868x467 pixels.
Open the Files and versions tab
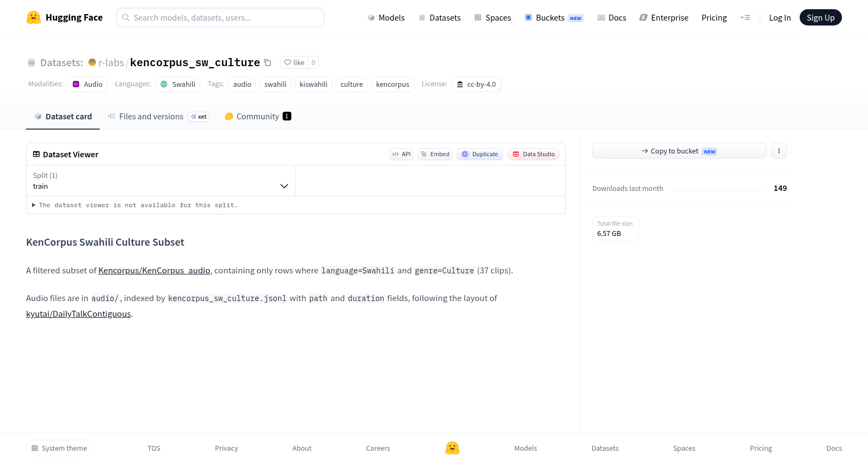[158, 116]
